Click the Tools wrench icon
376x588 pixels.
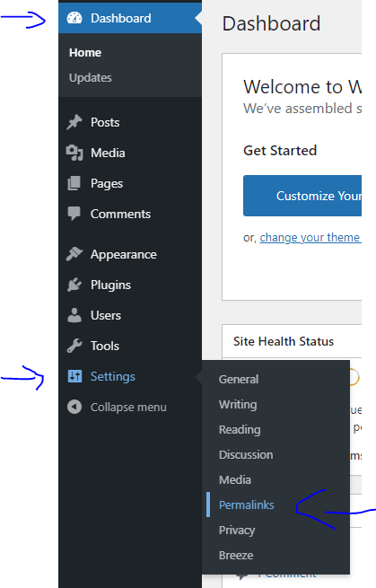[74, 346]
